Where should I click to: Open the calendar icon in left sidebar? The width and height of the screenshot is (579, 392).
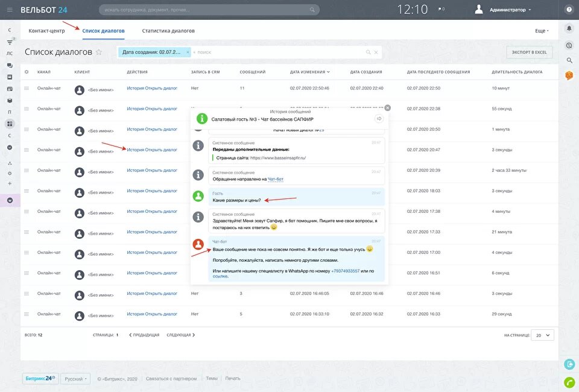click(x=10, y=77)
